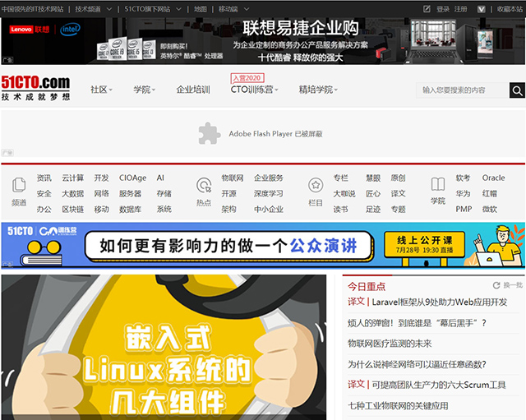This screenshot has height=420, width=526.
Task: Open the 中小企业 hot topic link
Action: tap(269, 210)
